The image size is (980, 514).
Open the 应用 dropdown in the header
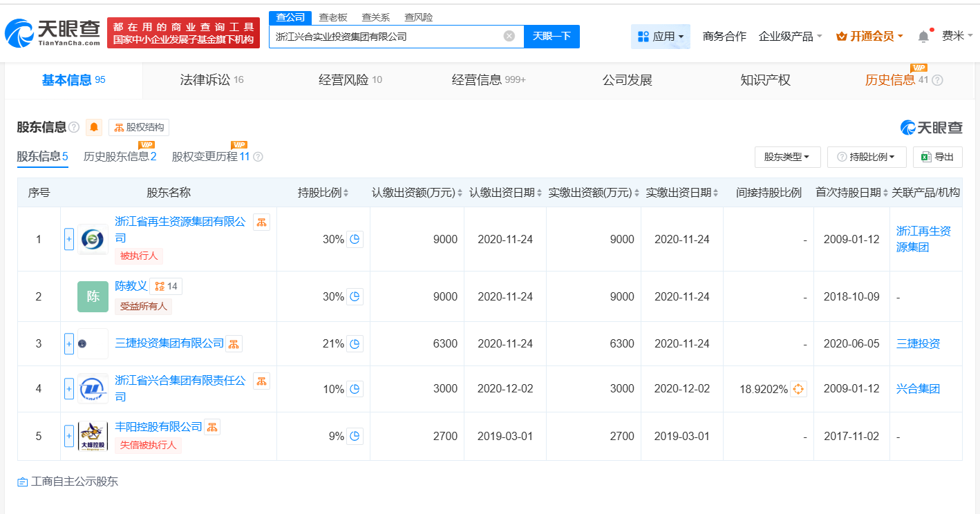[661, 36]
